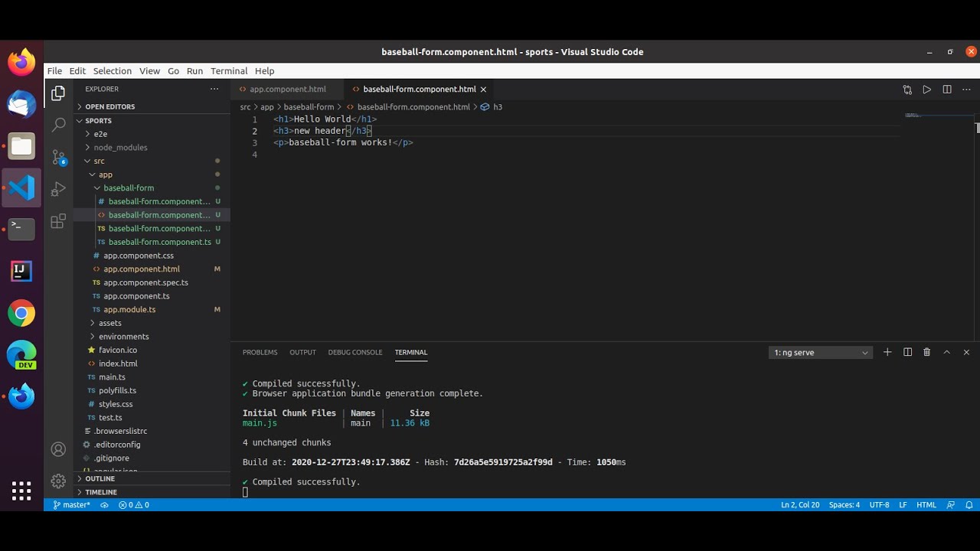Expand the assets folder
The image size is (980, 551).
109,323
